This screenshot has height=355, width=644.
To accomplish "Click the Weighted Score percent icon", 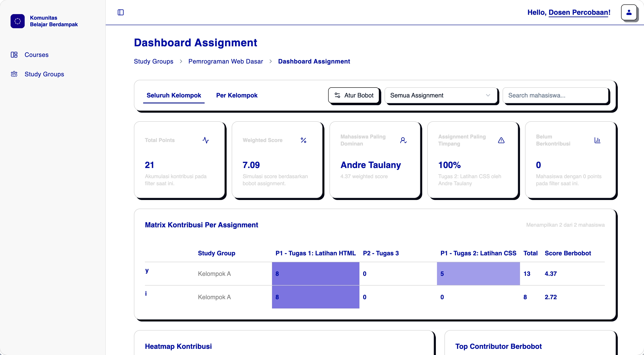I will pos(303,140).
